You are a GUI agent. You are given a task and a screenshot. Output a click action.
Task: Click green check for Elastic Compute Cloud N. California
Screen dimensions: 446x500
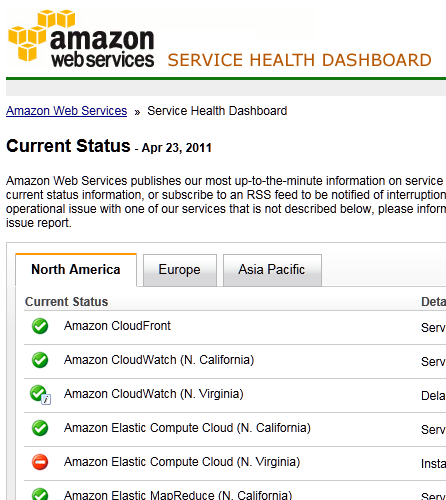[40, 428]
